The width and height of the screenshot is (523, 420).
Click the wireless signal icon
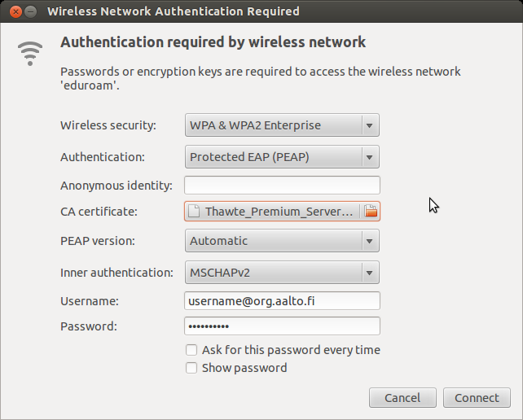point(30,53)
